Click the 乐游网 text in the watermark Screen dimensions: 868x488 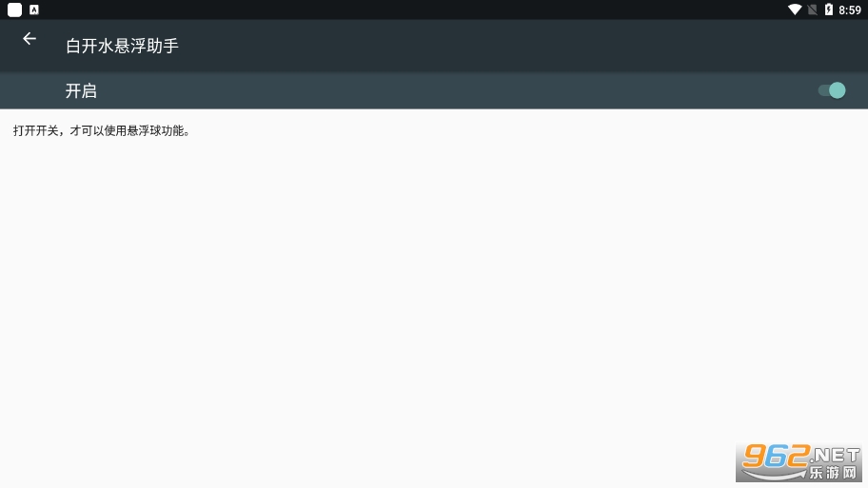[833, 472]
